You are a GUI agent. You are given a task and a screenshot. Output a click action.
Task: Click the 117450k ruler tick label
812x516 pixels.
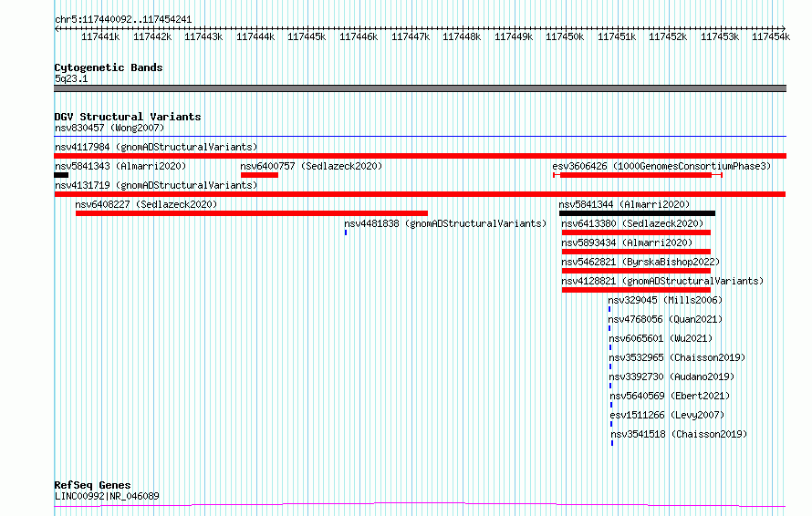(x=565, y=36)
